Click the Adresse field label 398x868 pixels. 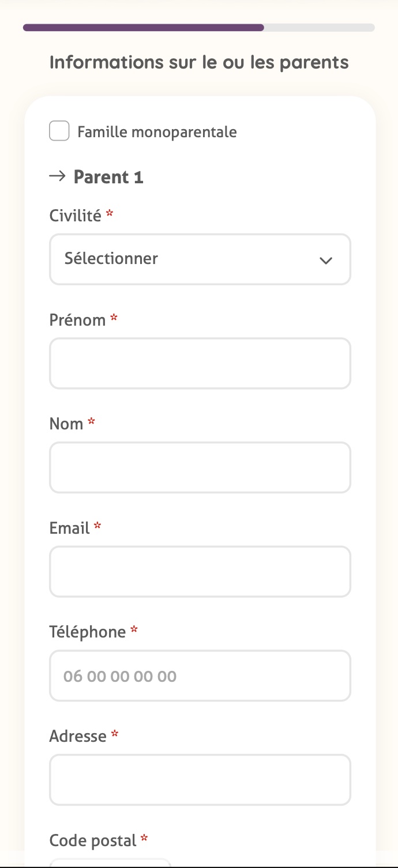(78, 736)
